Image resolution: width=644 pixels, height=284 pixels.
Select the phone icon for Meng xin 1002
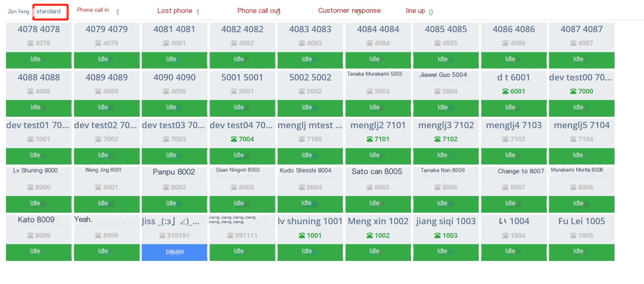tap(370, 235)
